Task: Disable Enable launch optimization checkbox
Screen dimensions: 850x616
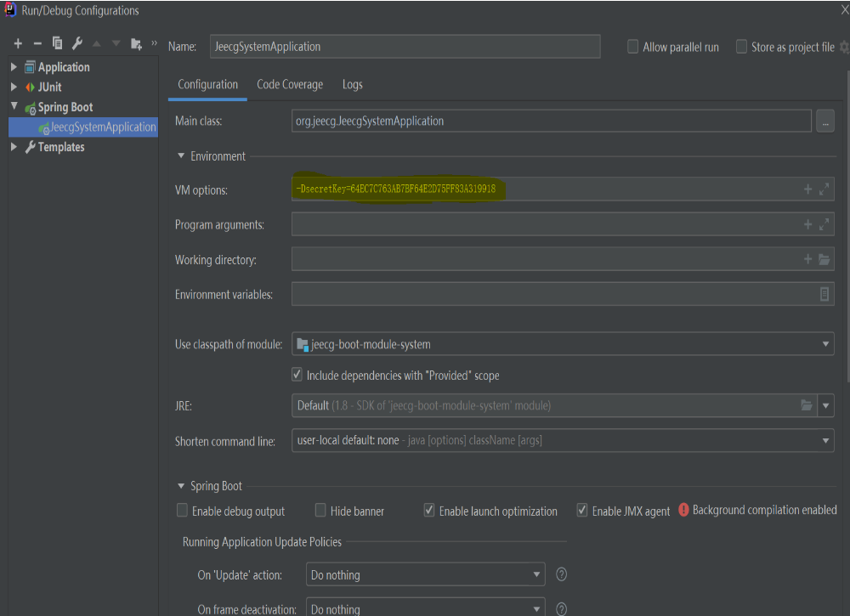Action: point(428,511)
